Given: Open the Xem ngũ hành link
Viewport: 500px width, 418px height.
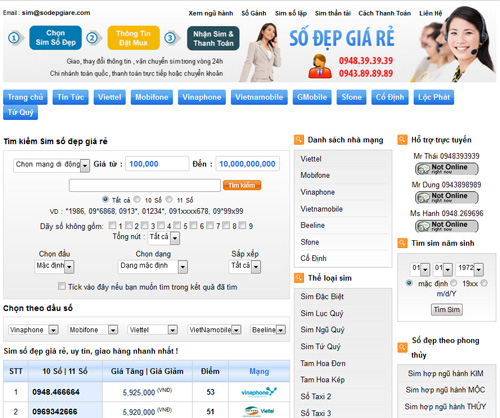Looking at the screenshot, I should tap(211, 13).
